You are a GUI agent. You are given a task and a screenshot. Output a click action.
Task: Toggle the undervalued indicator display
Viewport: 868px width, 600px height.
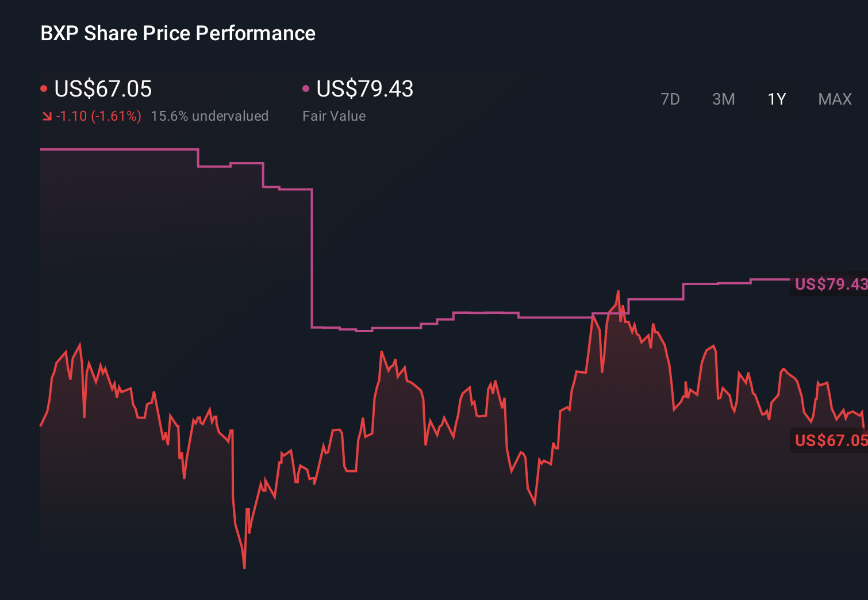coord(210,116)
